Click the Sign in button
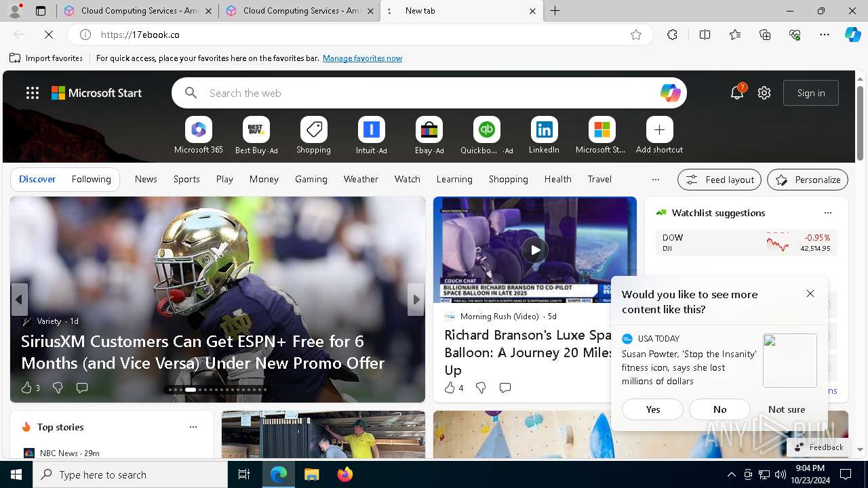 pos(811,93)
